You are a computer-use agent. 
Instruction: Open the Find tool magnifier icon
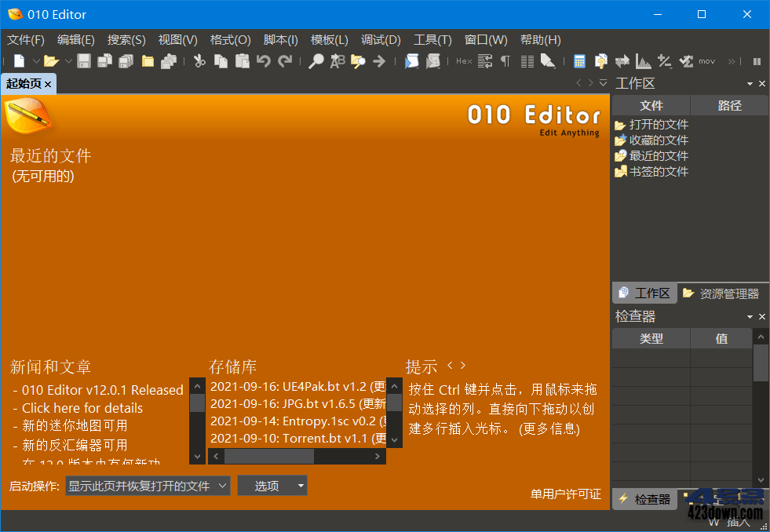point(316,60)
